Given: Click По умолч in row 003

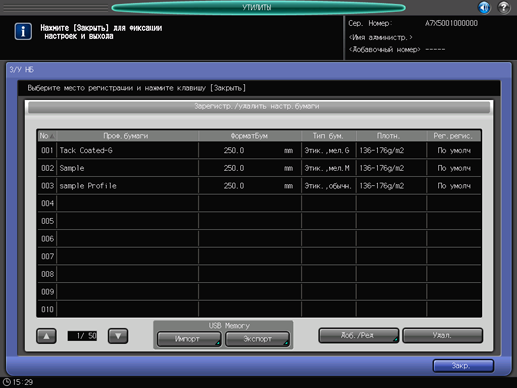Looking at the screenshot, I should 454,186.
